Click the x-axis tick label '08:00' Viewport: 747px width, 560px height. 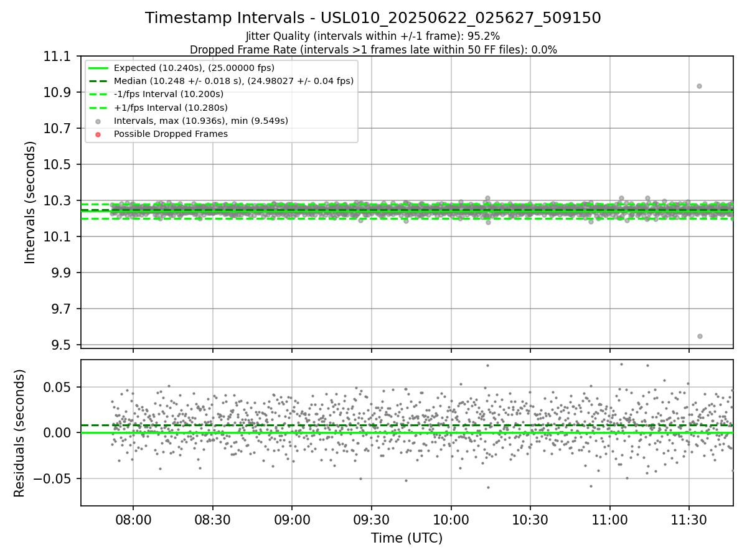tap(133, 519)
